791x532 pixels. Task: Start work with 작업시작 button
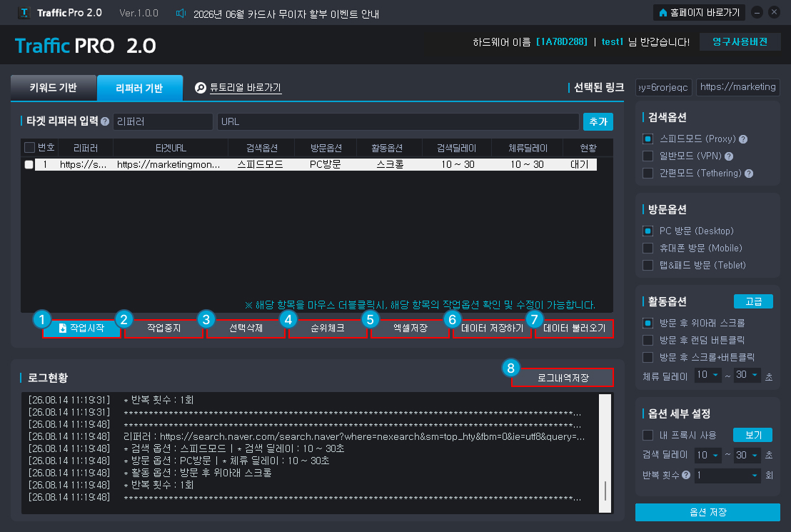(x=81, y=328)
